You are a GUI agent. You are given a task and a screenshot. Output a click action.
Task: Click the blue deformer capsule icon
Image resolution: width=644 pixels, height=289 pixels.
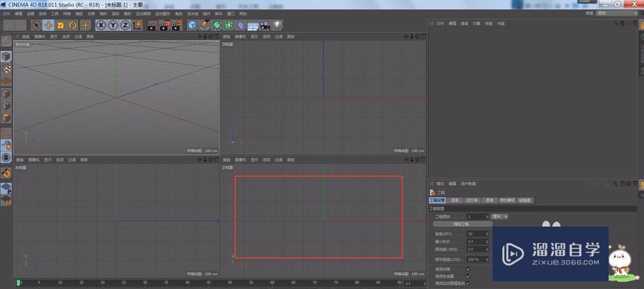point(241,26)
